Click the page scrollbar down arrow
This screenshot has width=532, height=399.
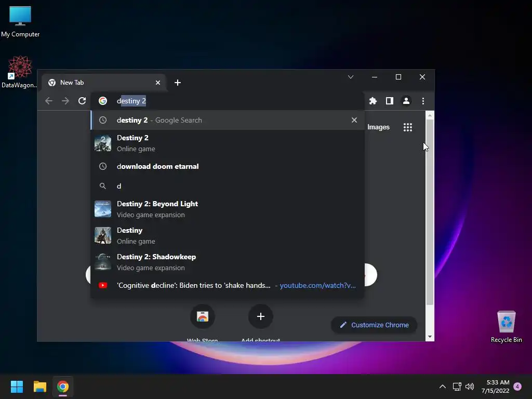(430, 337)
